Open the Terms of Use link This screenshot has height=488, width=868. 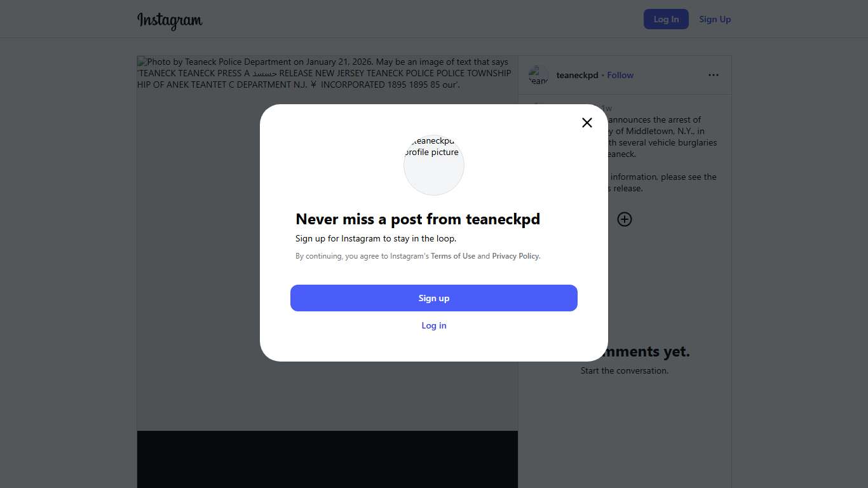(453, 256)
